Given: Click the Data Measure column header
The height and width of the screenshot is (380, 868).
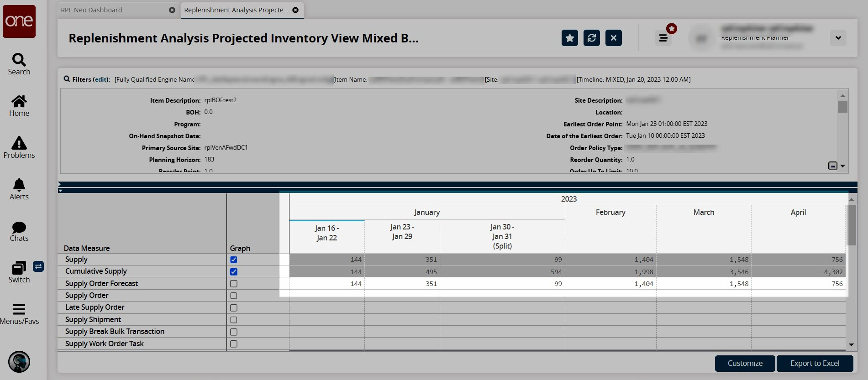Looking at the screenshot, I should [x=87, y=248].
